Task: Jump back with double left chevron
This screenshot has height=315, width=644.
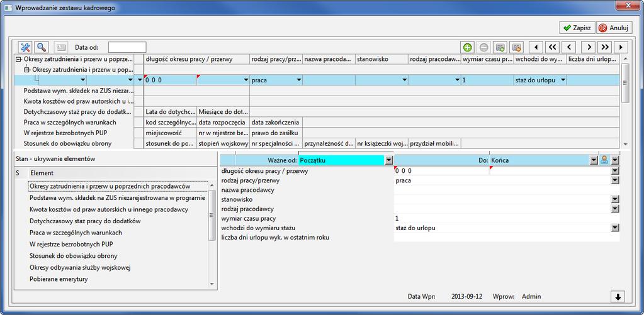Action: (553, 47)
